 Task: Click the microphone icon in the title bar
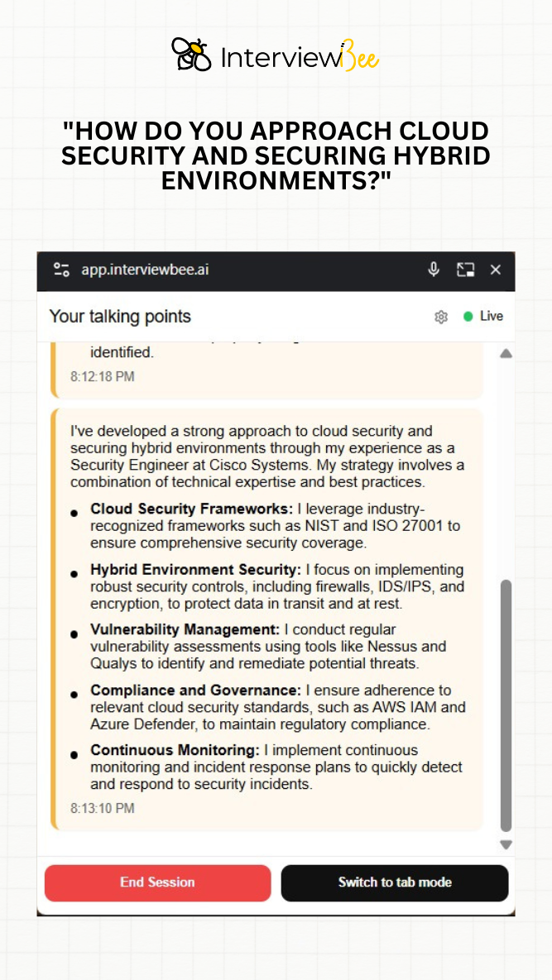click(x=433, y=270)
